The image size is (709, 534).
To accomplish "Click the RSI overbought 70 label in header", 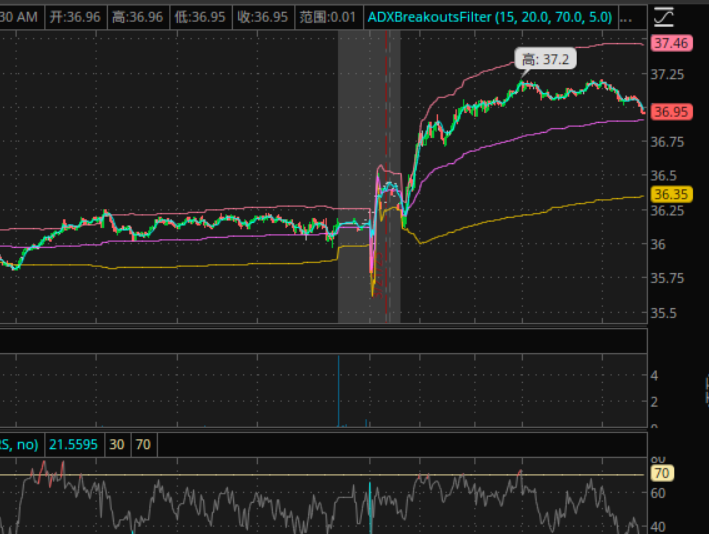I will coord(143,444).
